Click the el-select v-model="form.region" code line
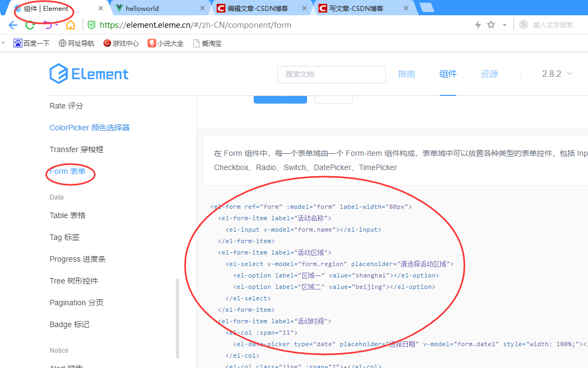 coord(340,264)
